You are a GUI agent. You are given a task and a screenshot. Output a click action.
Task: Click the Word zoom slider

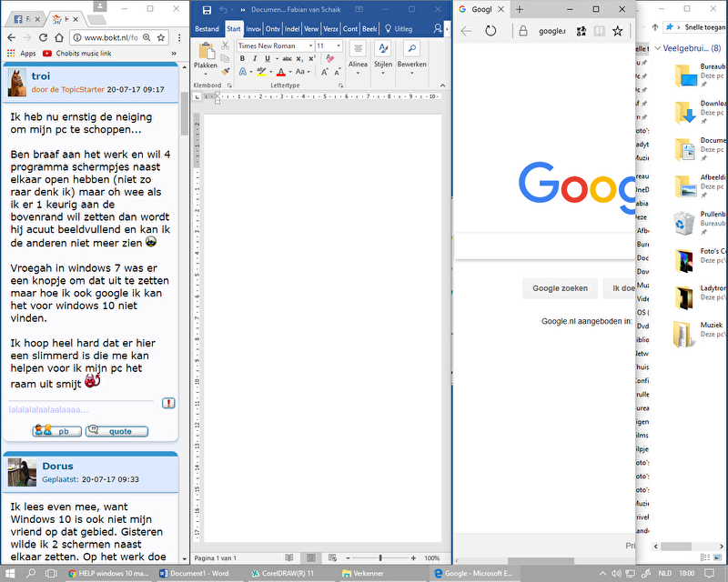coord(379,557)
